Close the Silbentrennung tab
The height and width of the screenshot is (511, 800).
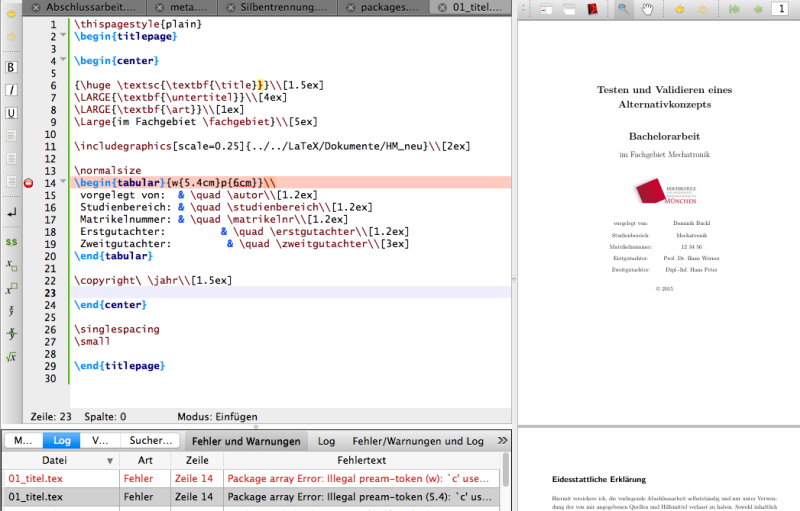[231, 7]
